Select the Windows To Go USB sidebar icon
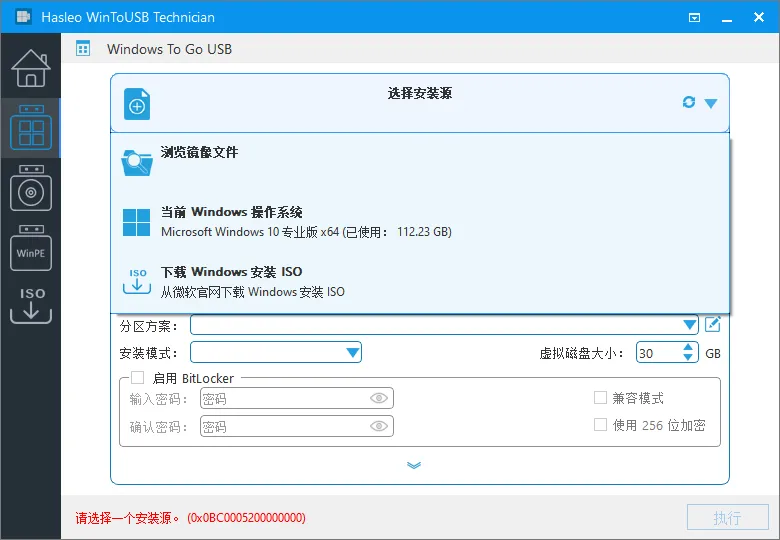The height and width of the screenshot is (540, 780). click(x=31, y=128)
